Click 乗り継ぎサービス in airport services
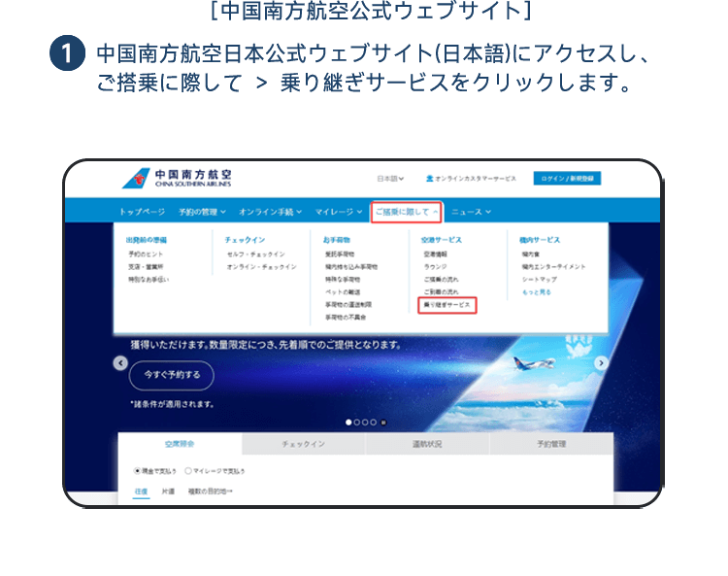Screen dimensions: 728x576 (447, 305)
